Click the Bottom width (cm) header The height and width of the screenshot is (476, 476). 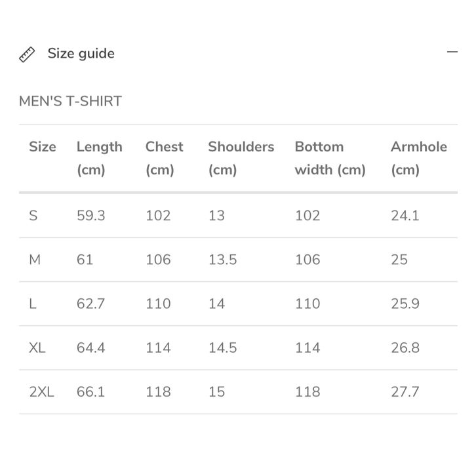[x=330, y=158]
